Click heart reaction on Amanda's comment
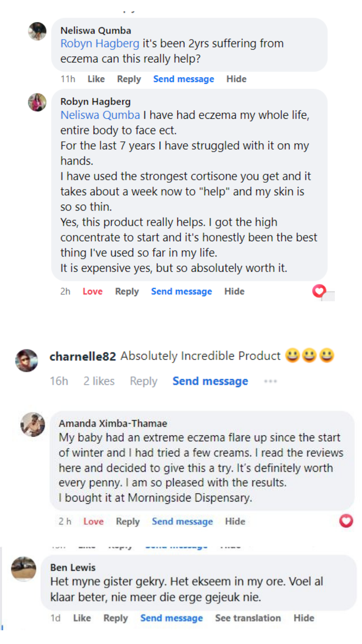Image resolution: width=362 pixels, height=644 pixels. tap(346, 521)
